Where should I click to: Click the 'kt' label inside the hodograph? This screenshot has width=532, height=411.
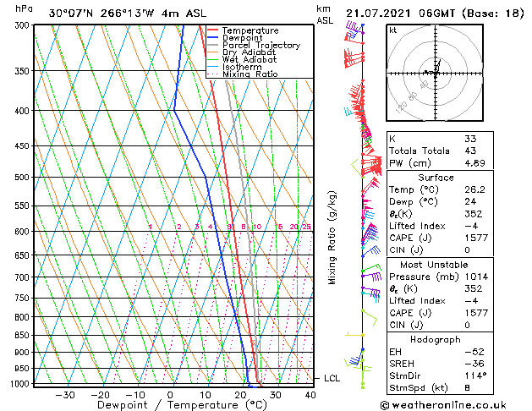click(393, 30)
